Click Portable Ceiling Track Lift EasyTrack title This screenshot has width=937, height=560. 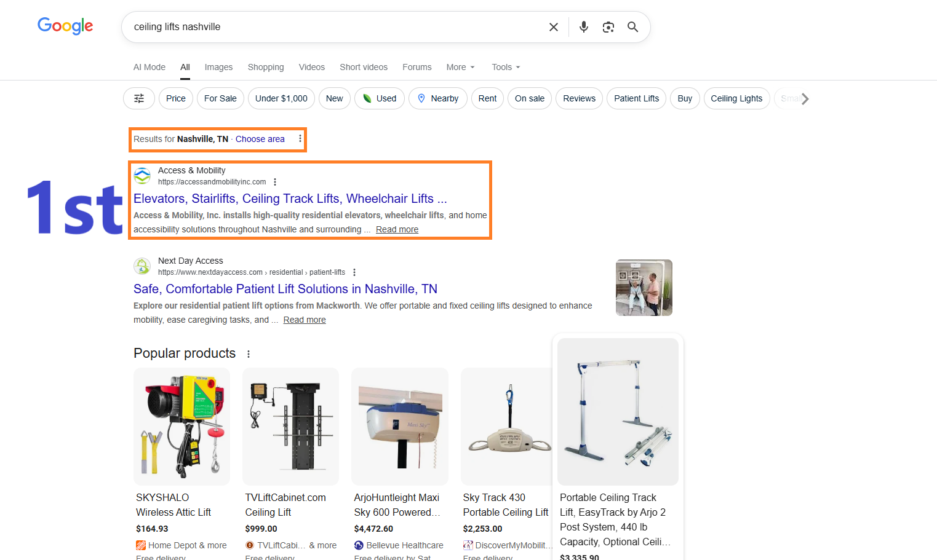click(615, 519)
